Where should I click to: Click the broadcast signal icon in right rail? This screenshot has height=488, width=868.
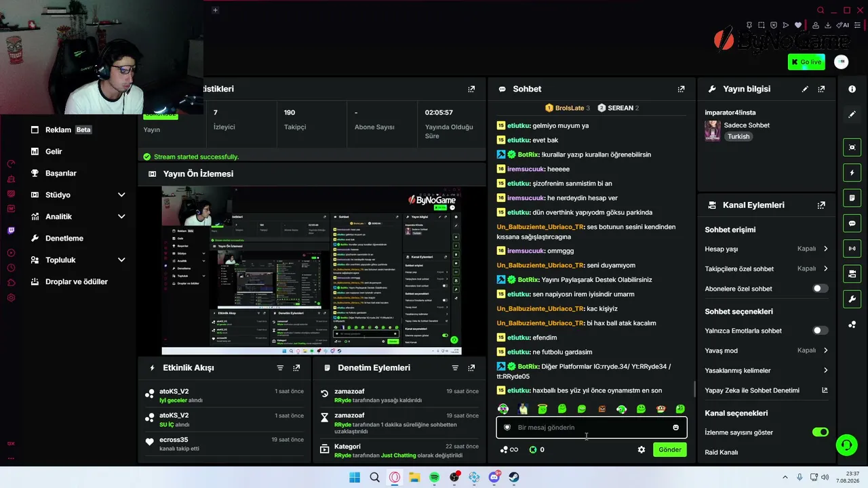coord(852,249)
